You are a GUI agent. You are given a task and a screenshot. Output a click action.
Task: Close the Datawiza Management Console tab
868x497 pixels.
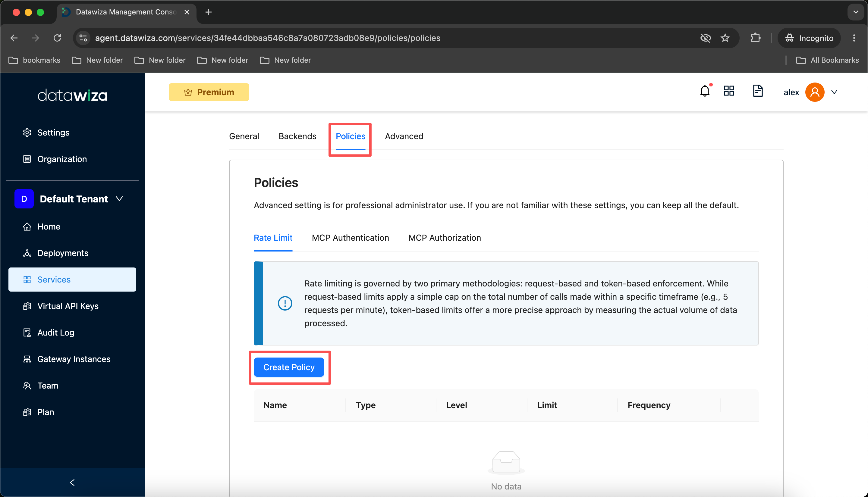click(187, 12)
